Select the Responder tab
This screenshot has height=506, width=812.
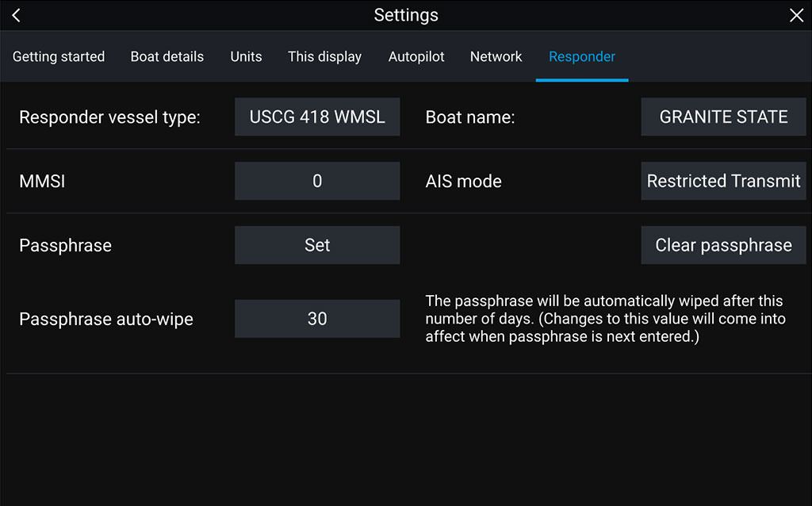[x=582, y=56]
